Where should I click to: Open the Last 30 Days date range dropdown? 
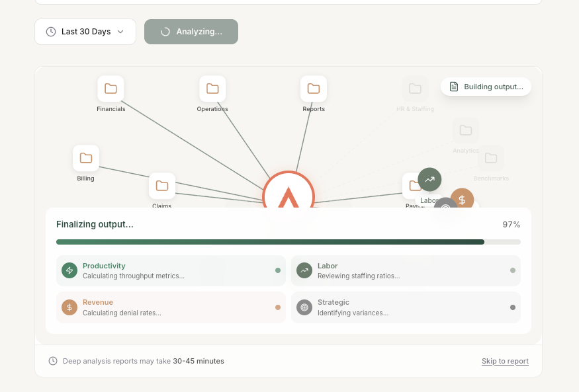[x=85, y=32]
